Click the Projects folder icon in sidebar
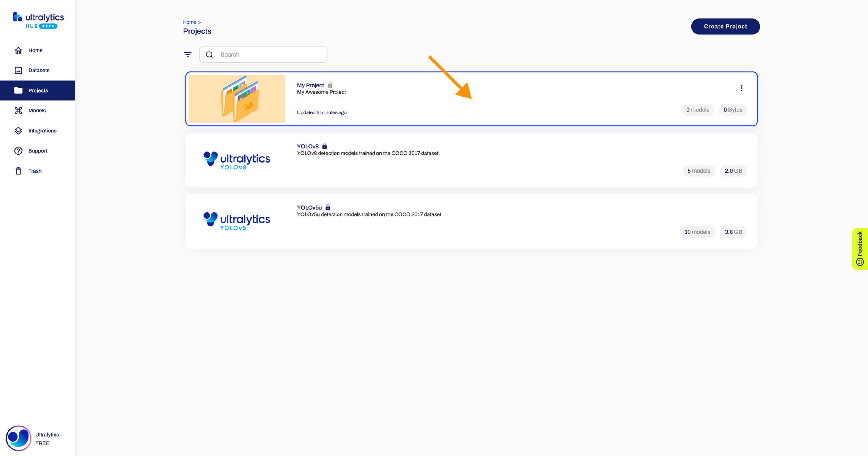Screen dimensions: 868x456 coord(18,90)
